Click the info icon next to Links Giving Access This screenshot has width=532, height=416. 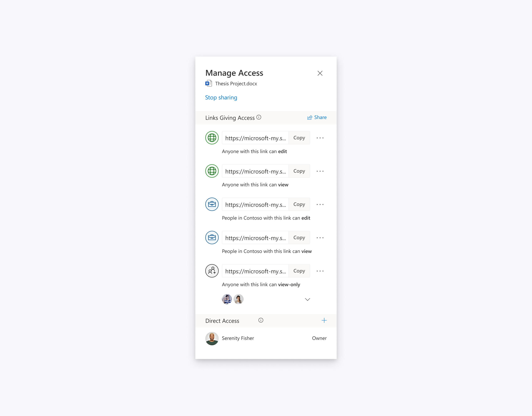pyautogui.click(x=259, y=117)
